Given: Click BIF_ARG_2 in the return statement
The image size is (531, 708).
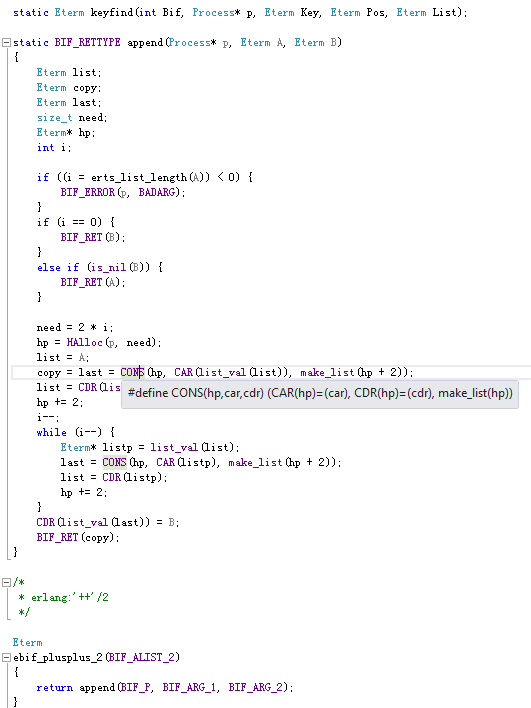Looking at the screenshot, I should [256, 687].
